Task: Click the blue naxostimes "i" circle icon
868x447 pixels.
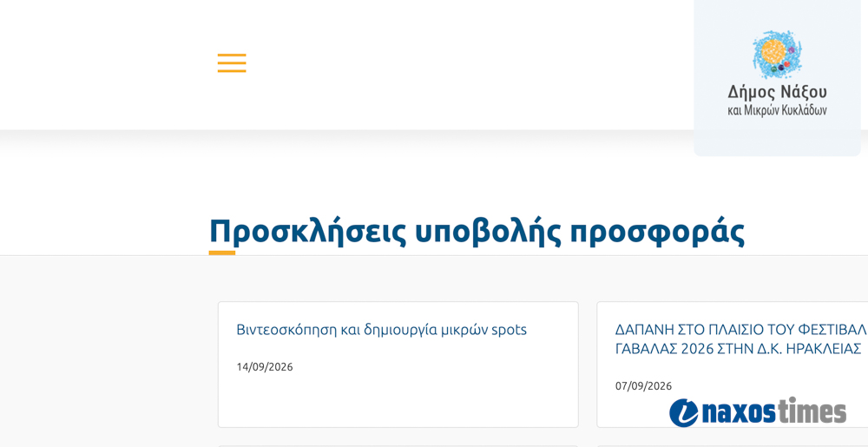Action: (684, 413)
